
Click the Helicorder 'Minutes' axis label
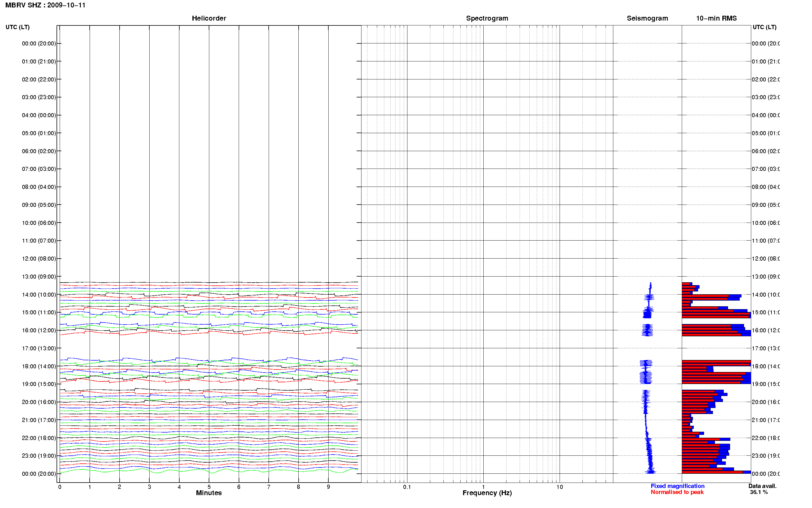click(x=209, y=493)
